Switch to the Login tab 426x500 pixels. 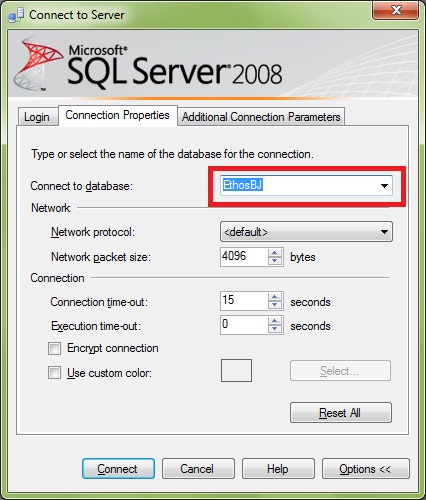tap(37, 117)
